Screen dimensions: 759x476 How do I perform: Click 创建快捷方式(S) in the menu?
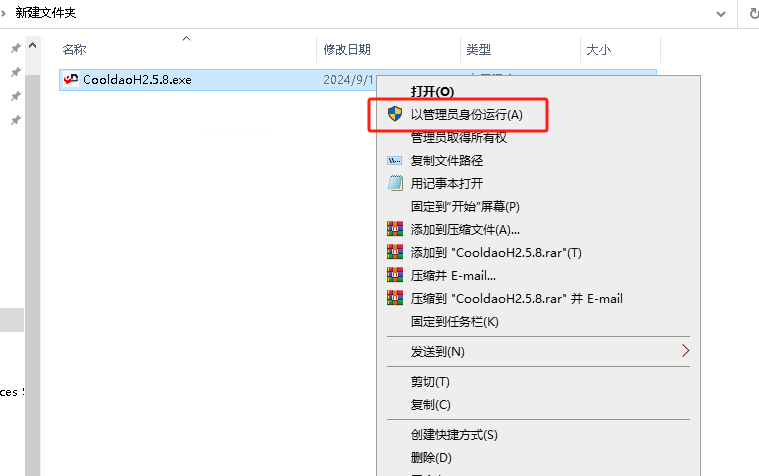454,435
